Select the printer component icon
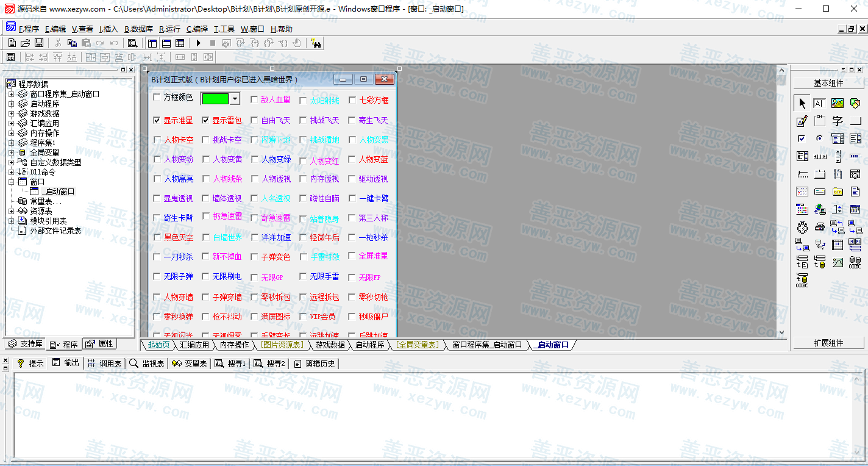The height and width of the screenshot is (466, 868). pos(820,228)
